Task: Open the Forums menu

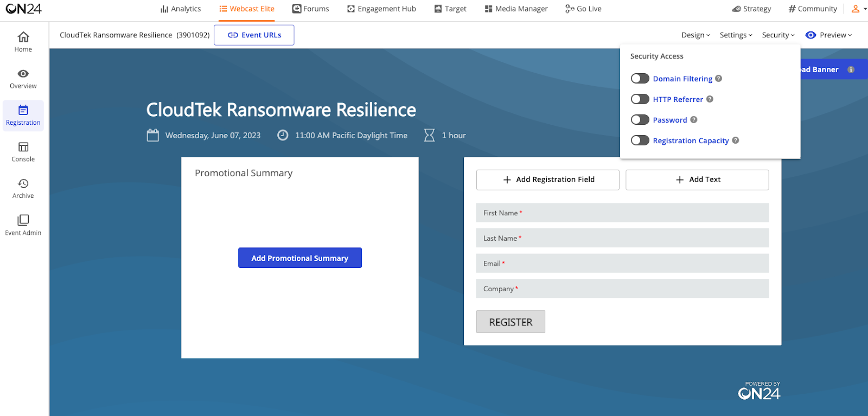Action: click(310, 9)
